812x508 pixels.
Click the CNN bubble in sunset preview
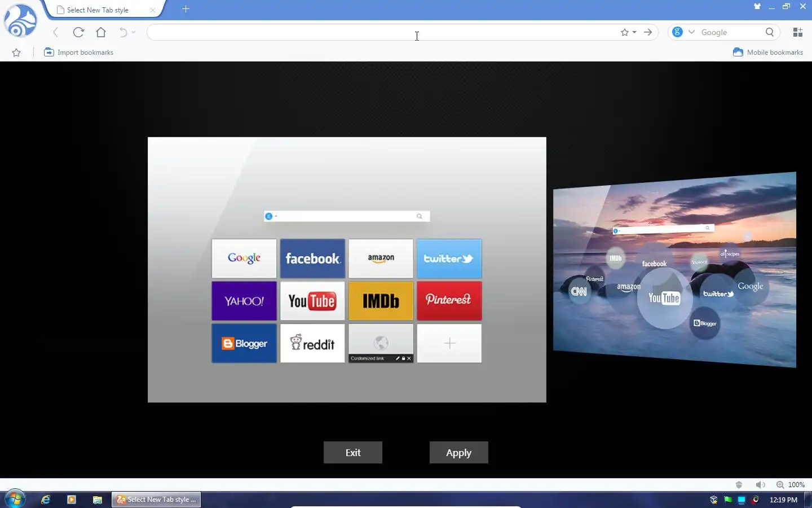coord(579,291)
